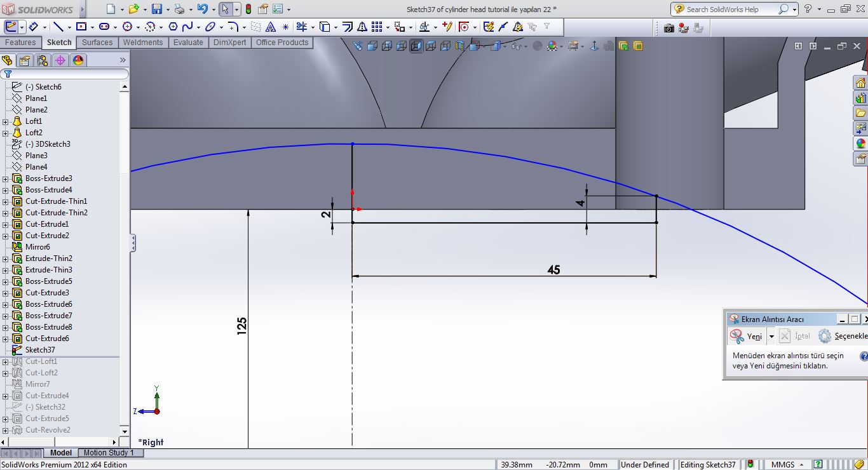This screenshot has height=470, width=868.
Task: Open the DimXpertManager panel tab
Action: 60,60
